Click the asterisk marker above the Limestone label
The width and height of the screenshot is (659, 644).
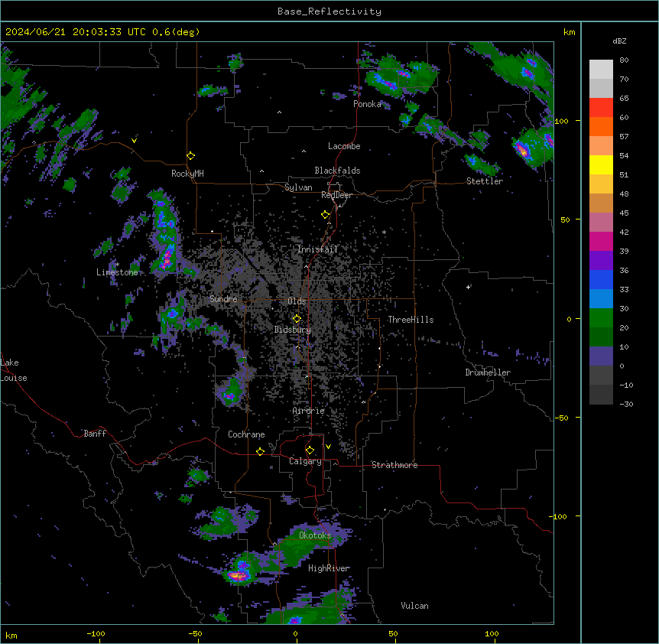click(x=117, y=265)
